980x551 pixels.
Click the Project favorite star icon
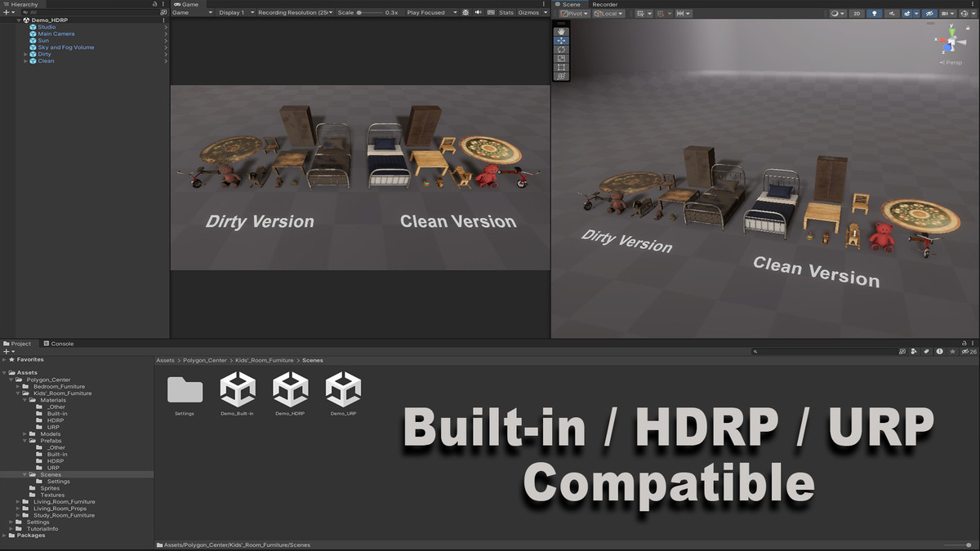click(952, 352)
